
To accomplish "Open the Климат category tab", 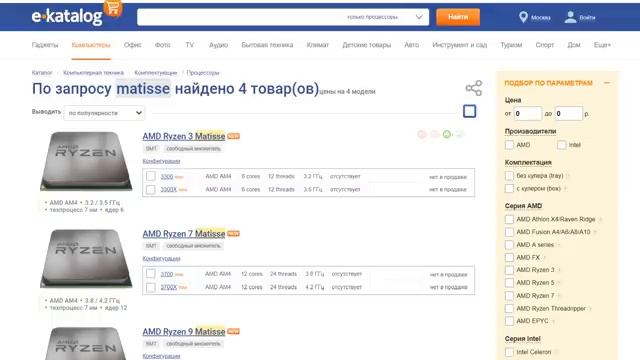I will tap(318, 45).
